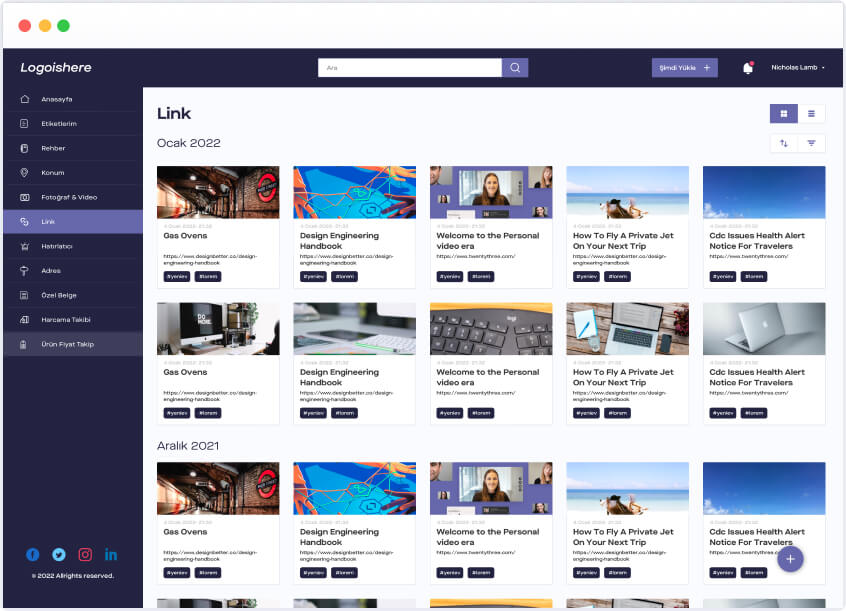This screenshot has width=846, height=611.
Task: Switch to list view
Action: click(x=811, y=114)
